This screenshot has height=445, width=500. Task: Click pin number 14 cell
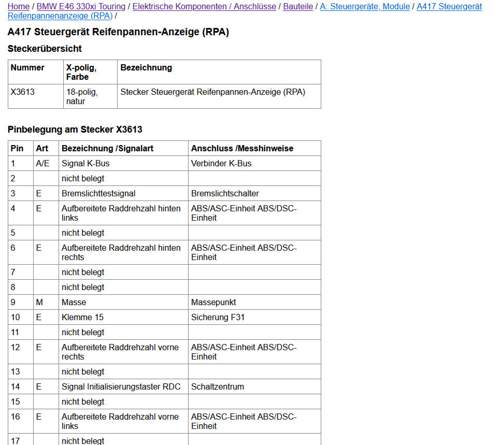pyautogui.click(x=21, y=386)
